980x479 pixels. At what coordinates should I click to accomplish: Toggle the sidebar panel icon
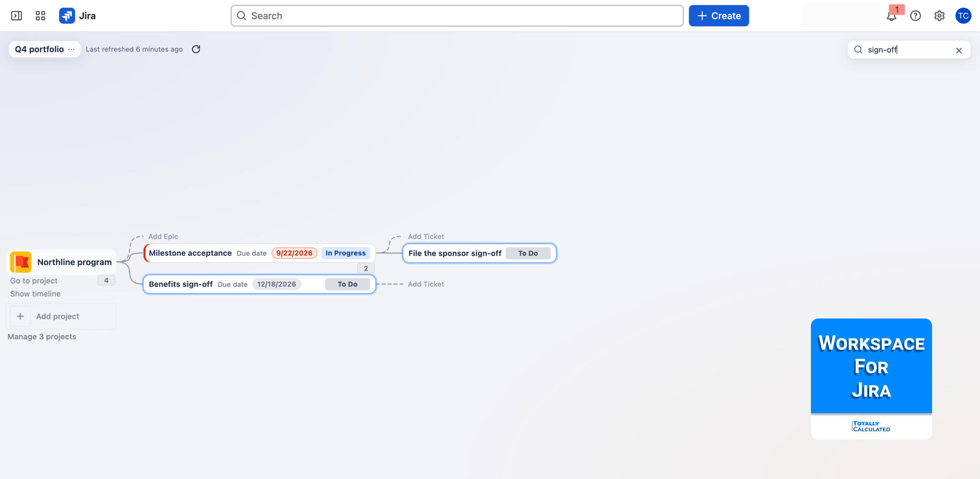pyautogui.click(x=17, y=15)
